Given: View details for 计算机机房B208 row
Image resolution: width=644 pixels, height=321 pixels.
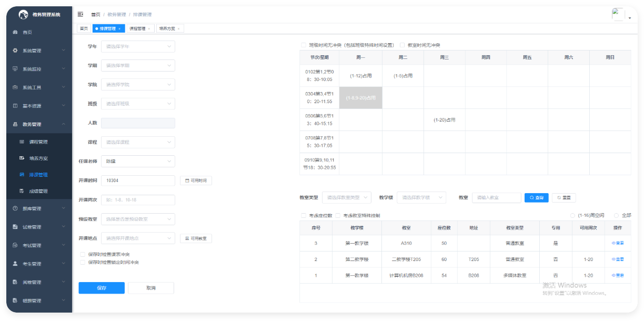Looking at the screenshot, I should [x=618, y=275].
